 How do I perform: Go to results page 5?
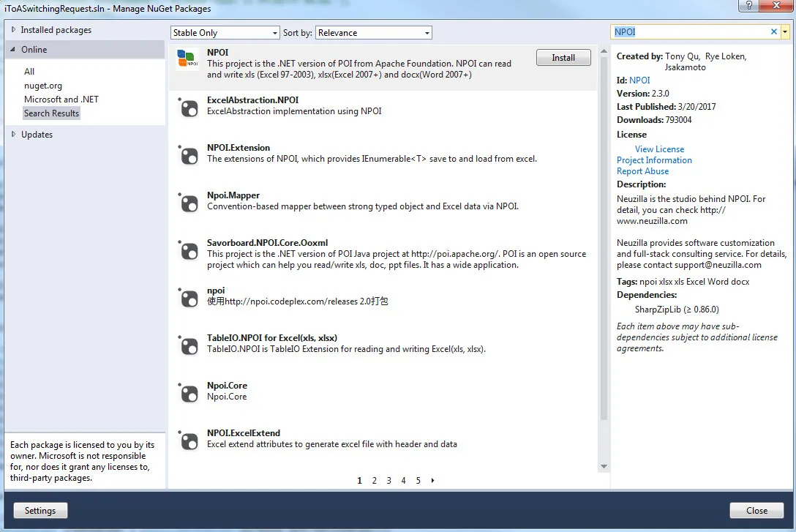click(x=418, y=480)
